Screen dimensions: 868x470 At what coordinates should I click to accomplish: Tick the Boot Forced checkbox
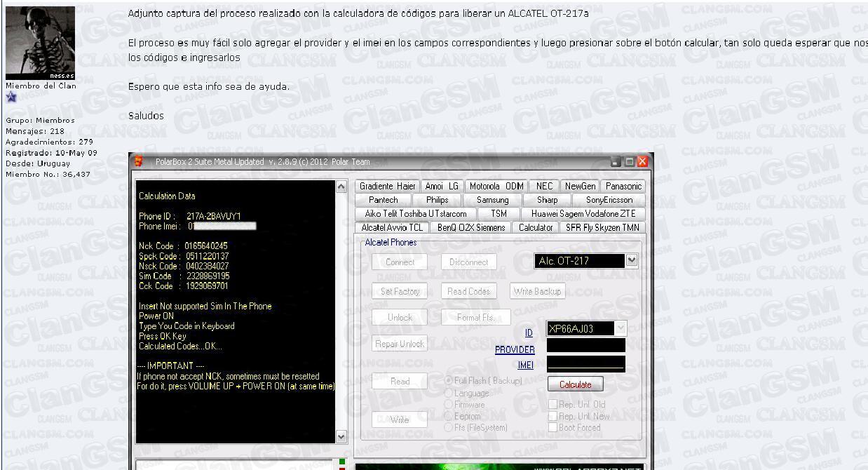point(553,427)
